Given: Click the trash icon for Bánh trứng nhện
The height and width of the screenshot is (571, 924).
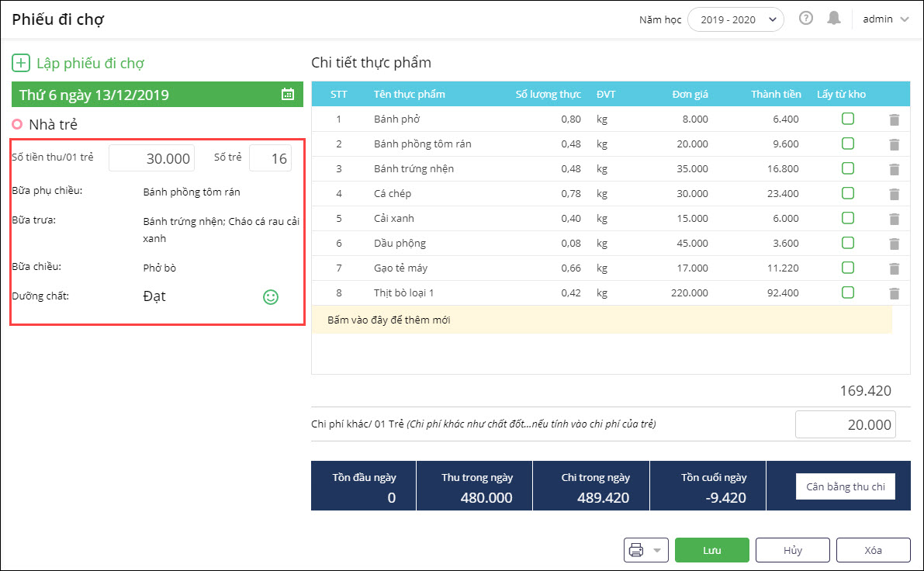Looking at the screenshot, I should click(894, 169).
